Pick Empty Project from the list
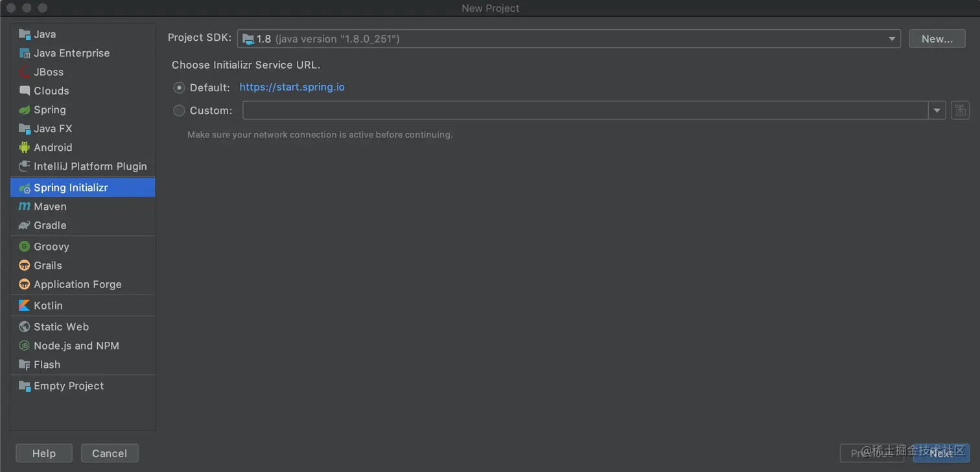This screenshot has width=980, height=472. [x=83, y=385]
